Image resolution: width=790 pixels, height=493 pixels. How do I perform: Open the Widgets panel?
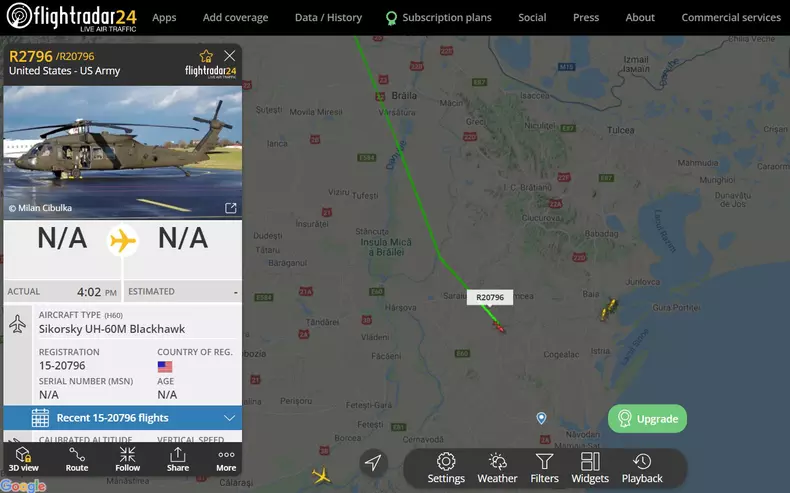coord(590,468)
